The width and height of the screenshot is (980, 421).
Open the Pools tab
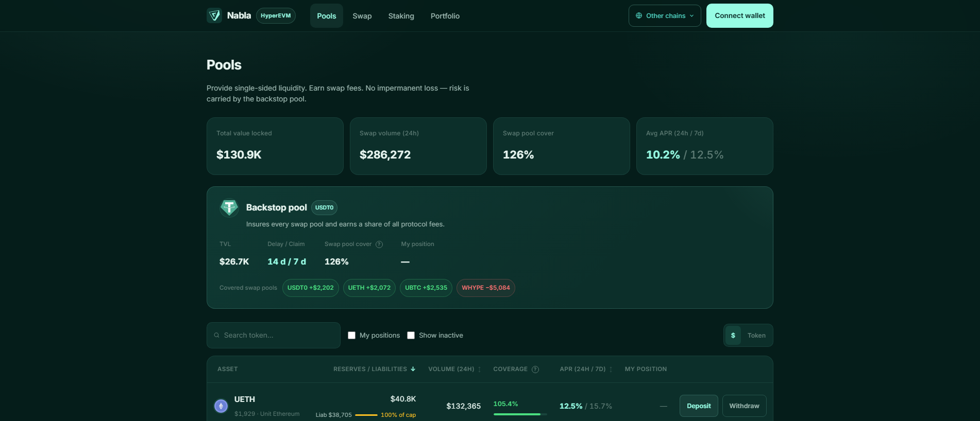coord(327,16)
